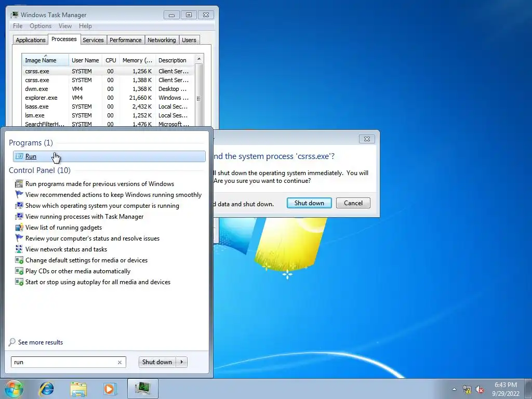Viewport: 532px width, 399px height.
Task: Open Windows Explorer from the taskbar
Action: coord(78,389)
